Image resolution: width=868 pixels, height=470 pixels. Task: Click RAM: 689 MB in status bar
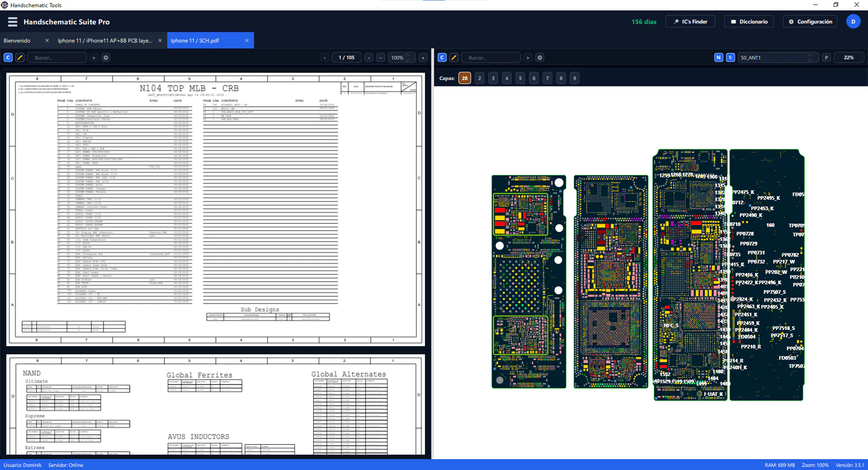[x=780, y=465]
